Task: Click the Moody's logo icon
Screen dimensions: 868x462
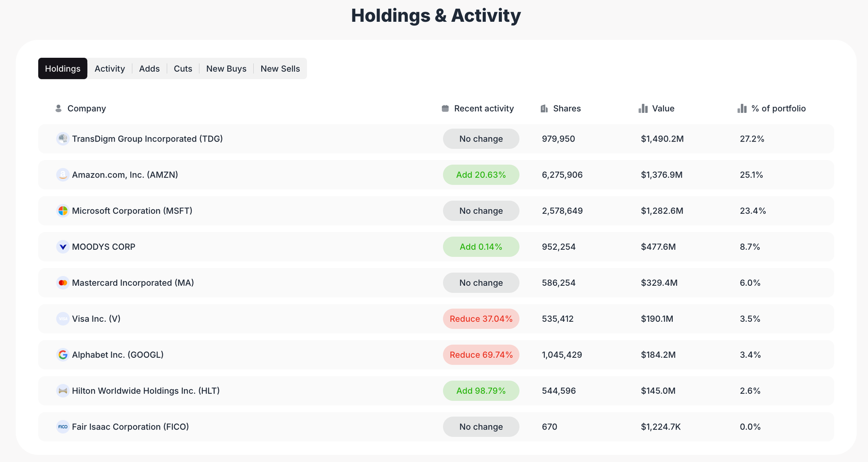Action: 63,247
